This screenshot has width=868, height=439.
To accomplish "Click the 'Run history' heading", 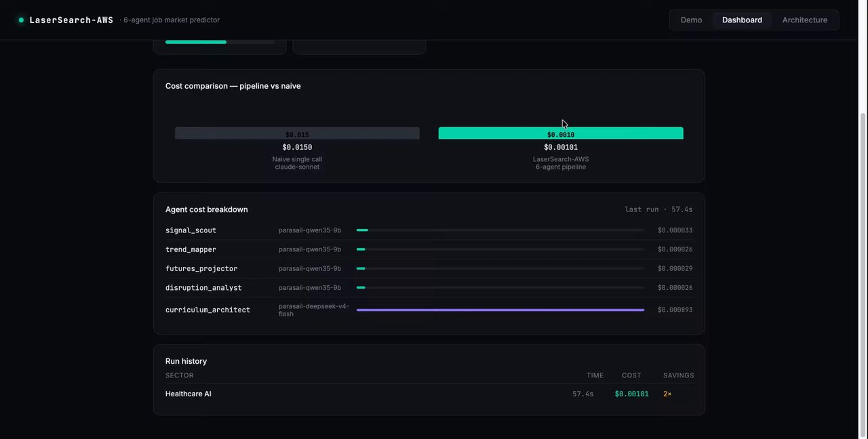I will [186, 361].
